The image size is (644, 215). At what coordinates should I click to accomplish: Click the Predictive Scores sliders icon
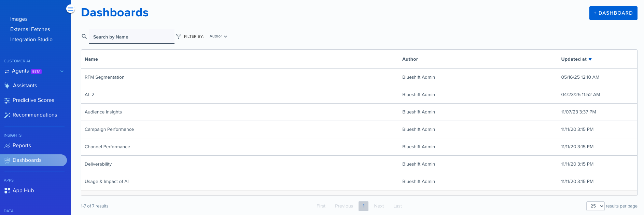click(x=7, y=101)
